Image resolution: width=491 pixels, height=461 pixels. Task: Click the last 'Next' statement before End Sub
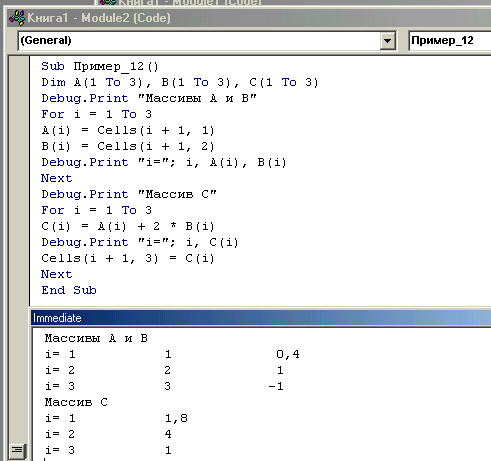pyautogui.click(x=56, y=275)
